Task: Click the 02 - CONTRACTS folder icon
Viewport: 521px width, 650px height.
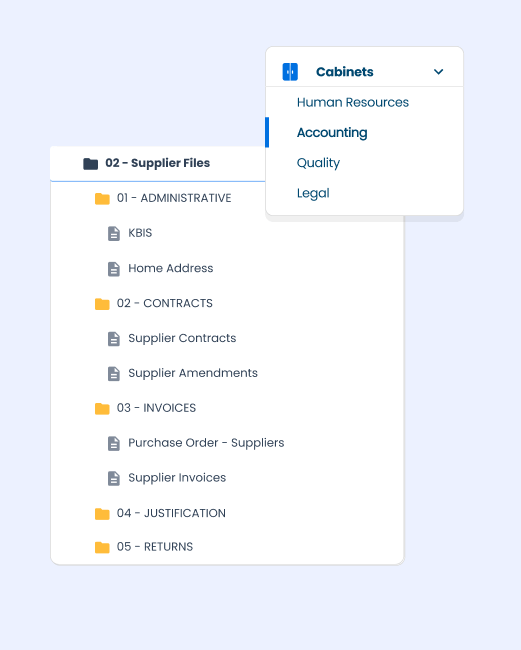Action: pos(102,304)
